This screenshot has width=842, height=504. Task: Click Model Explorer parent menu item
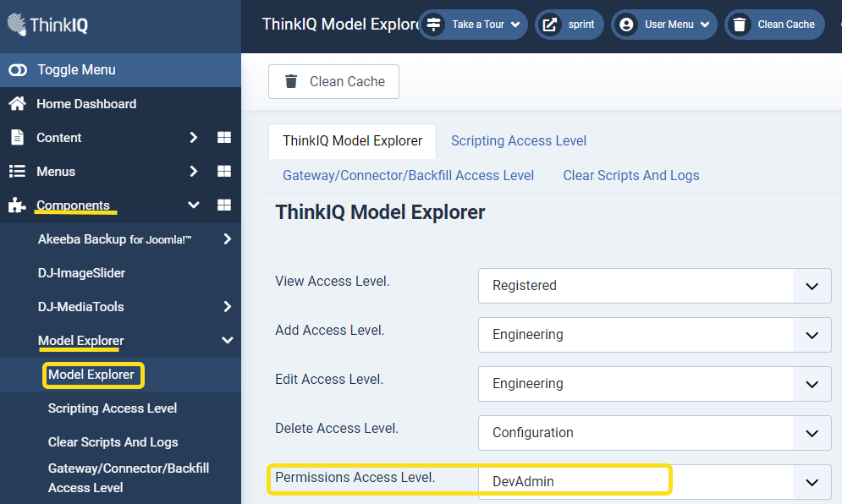click(81, 340)
